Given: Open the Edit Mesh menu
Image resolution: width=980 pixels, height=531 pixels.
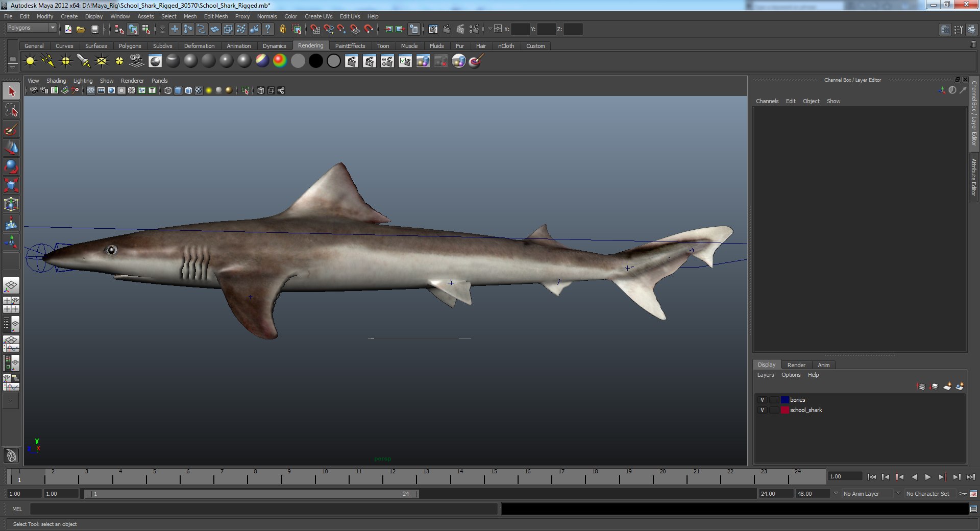Looking at the screenshot, I should 216,16.
